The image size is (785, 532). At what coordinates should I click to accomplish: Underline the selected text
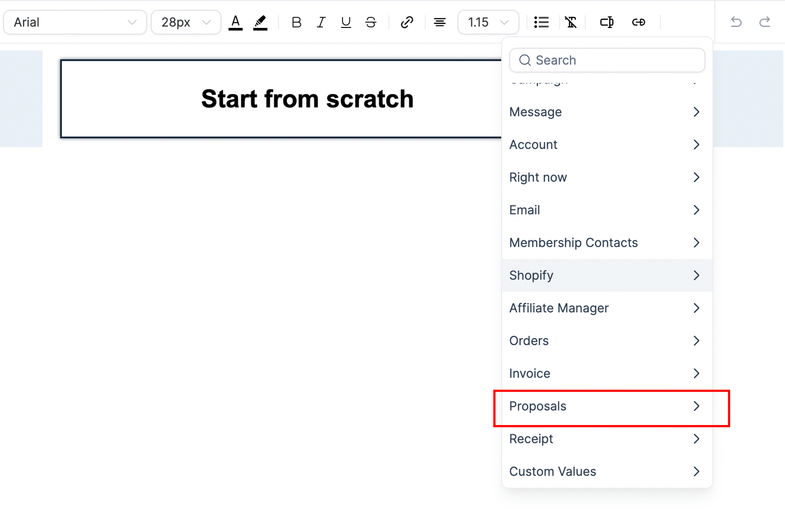[346, 22]
